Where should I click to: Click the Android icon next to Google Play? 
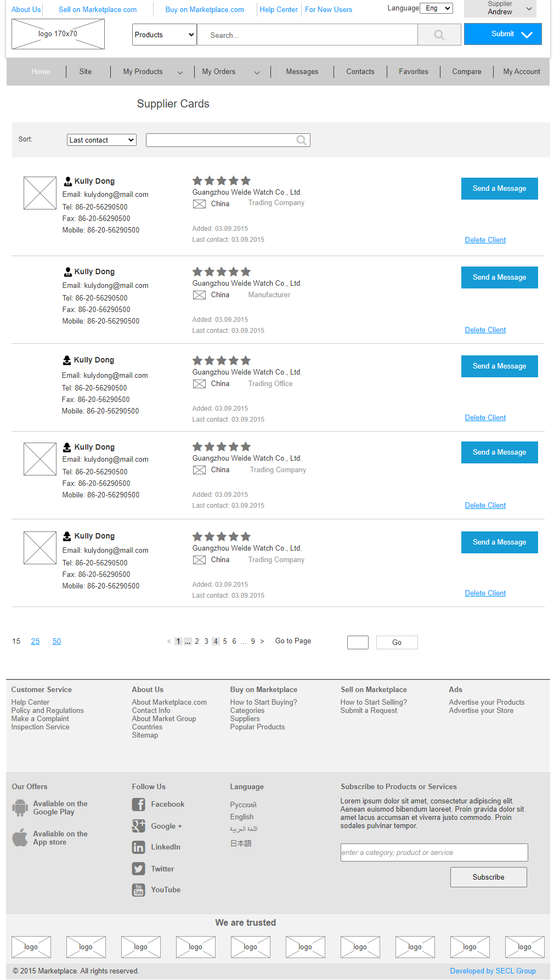point(20,808)
